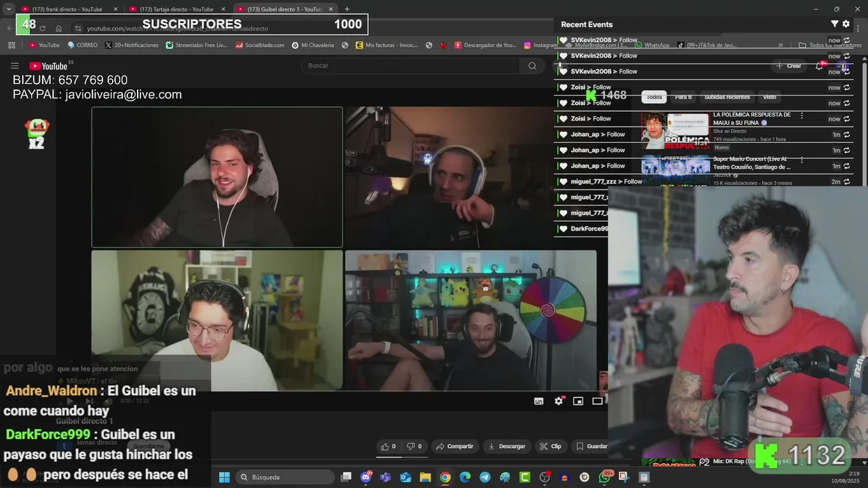Open site information next to the URL
868x488 pixels.
pos(77,28)
